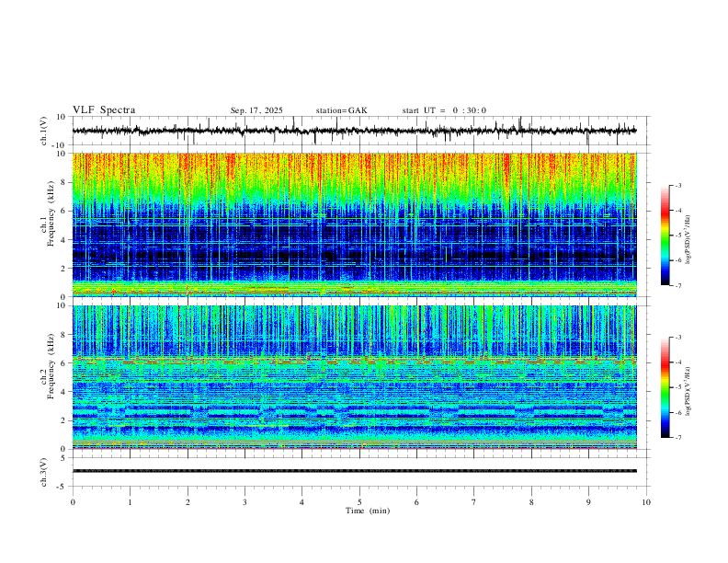The image size is (728, 563).
Task: Click the "Time (min)" axis label
Action: click(x=368, y=511)
